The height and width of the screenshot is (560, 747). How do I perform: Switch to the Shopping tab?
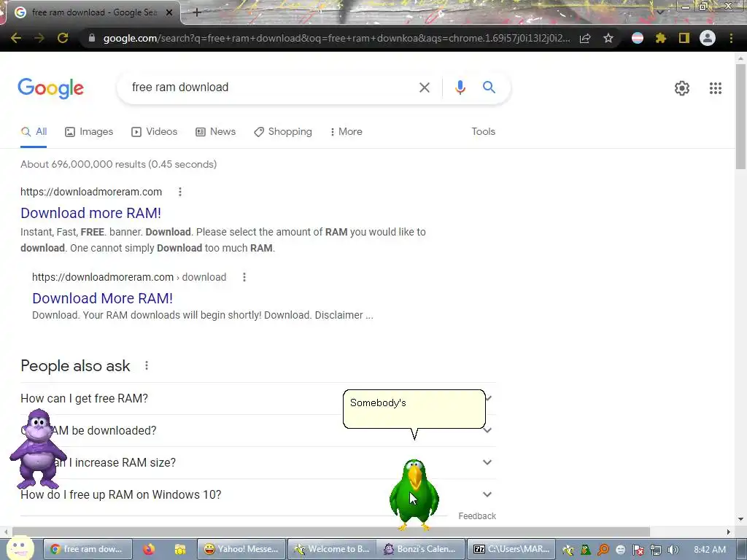283,132
